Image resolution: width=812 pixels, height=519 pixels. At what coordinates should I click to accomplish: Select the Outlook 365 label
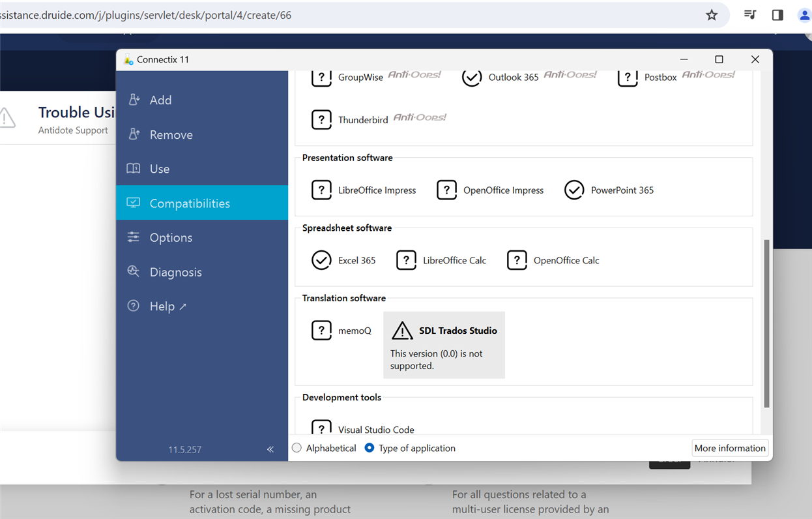tap(514, 77)
